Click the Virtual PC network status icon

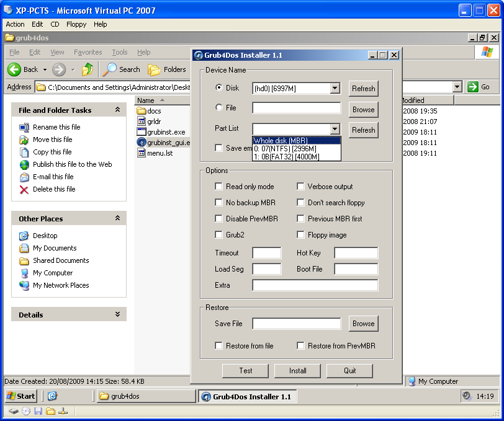(x=63, y=411)
